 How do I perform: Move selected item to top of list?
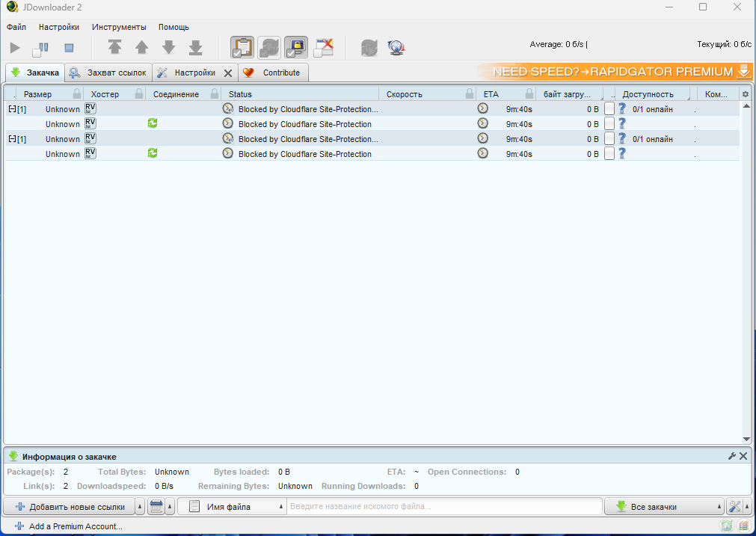(114, 47)
